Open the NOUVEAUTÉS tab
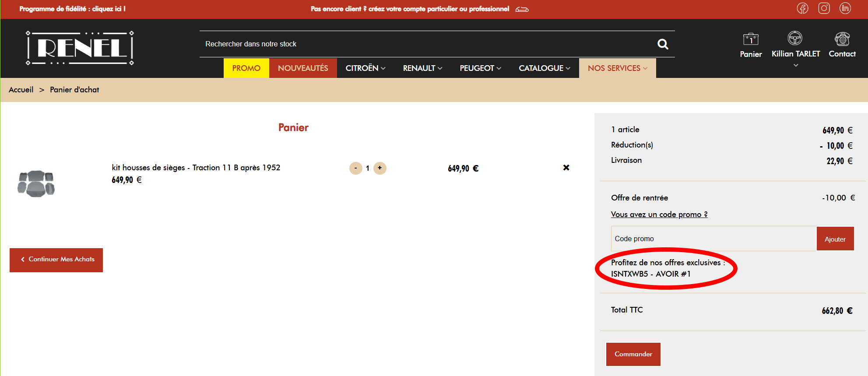Viewport: 868px width, 376px height. point(303,68)
